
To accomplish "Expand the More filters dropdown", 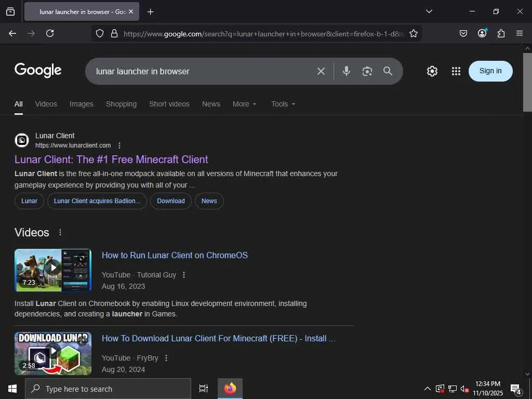I will pos(244,104).
